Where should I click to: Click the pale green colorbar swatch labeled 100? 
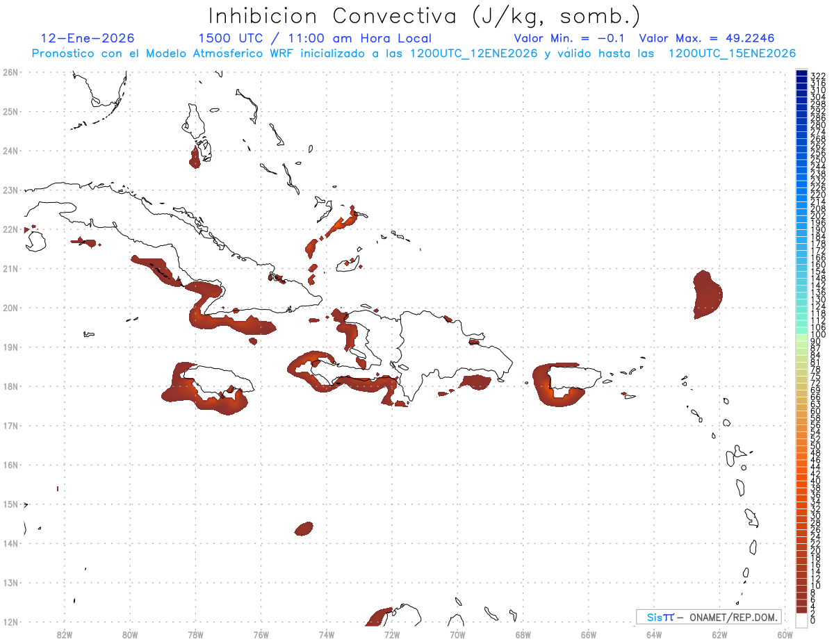pyautogui.click(x=801, y=336)
